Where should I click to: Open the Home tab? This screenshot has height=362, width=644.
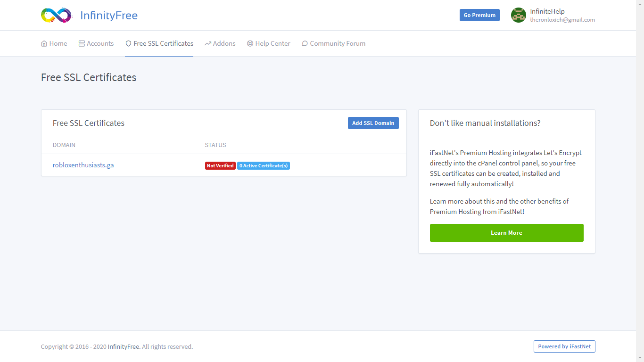tap(54, 43)
